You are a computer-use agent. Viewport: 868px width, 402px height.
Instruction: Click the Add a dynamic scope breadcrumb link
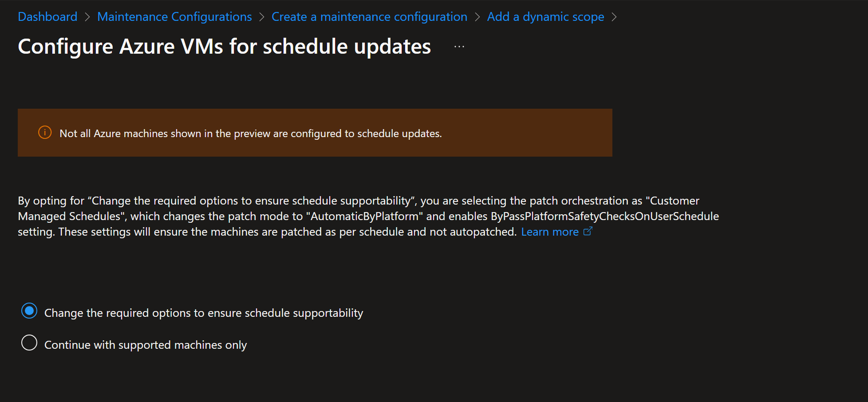click(x=545, y=16)
